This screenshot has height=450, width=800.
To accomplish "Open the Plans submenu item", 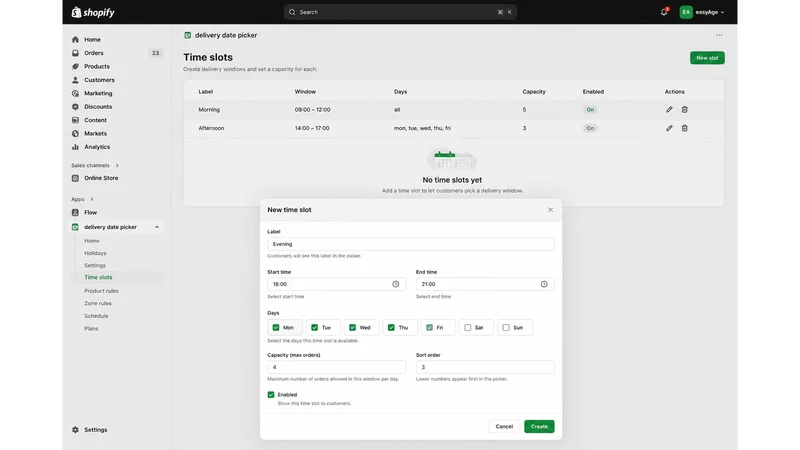I will [x=91, y=329].
